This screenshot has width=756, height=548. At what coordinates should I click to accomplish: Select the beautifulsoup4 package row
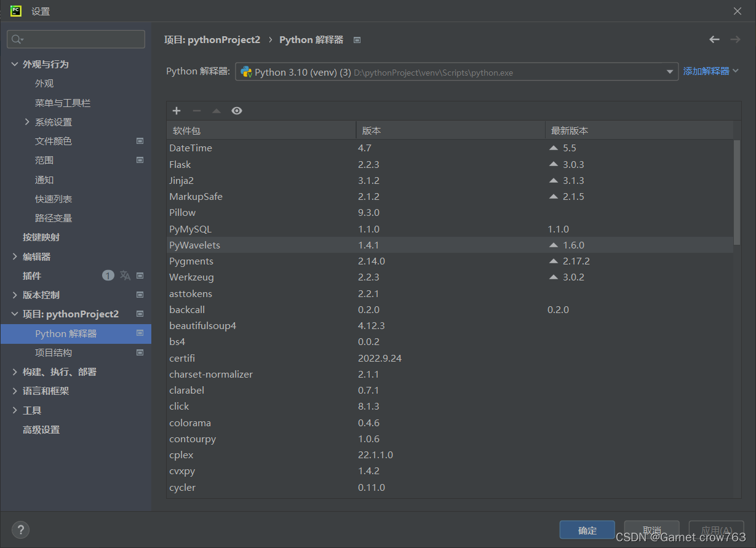pos(450,326)
